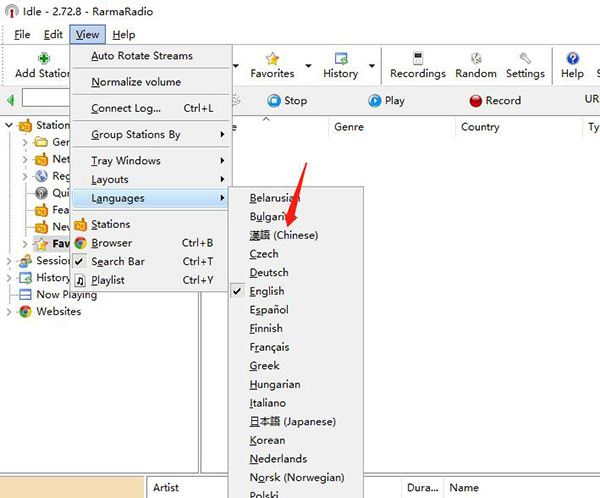The height and width of the screenshot is (498, 600).
Task: Open Favorites star toolbar icon
Action: (272, 59)
